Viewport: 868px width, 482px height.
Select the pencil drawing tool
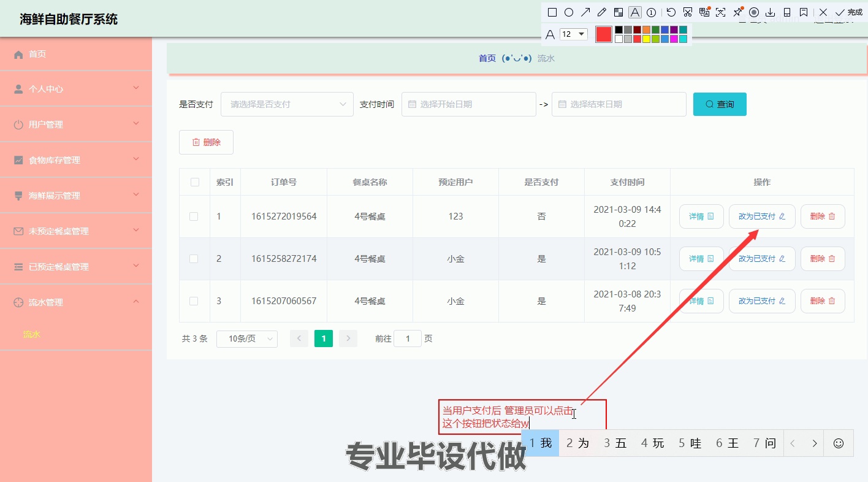coord(602,12)
